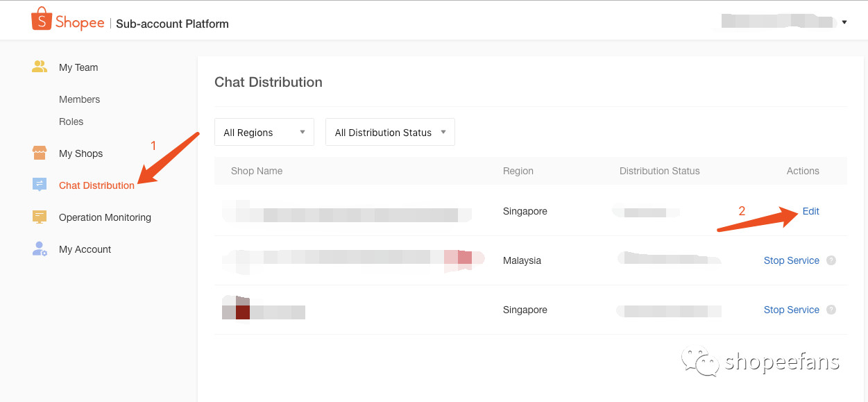Image resolution: width=868 pixels, height=402 pixels.
Task: Click Edit for the first Singapore shop
Action: pyautogui.click(x=810, y=211)
